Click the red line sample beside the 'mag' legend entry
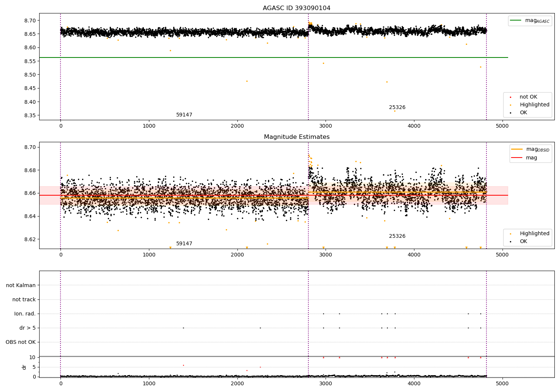 (x=517, y=158)
